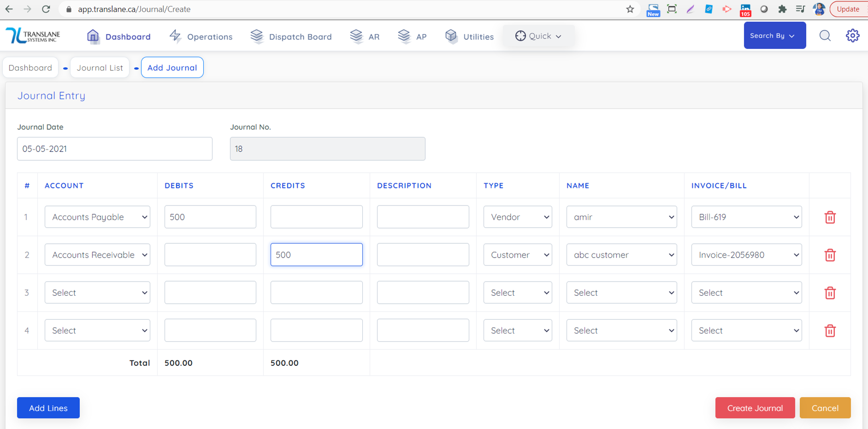Navigate to Journal List breadcrumb
The width and height of the screenshot is (868, 429).
[100, 68]
